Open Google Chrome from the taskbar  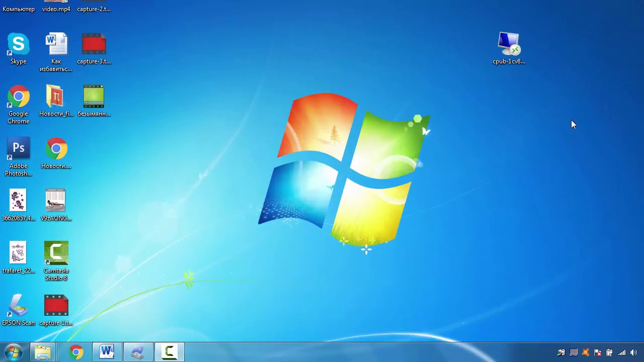click(76, 352)
